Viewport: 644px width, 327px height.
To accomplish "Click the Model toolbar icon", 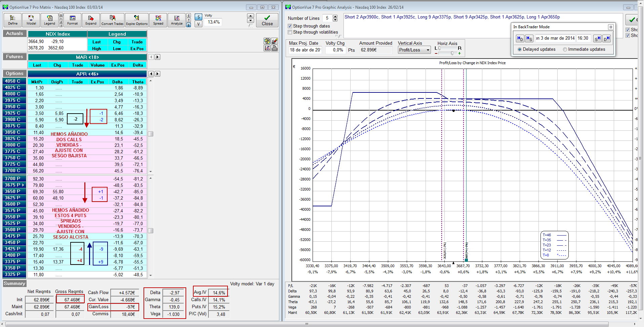I will coord(31,20).
